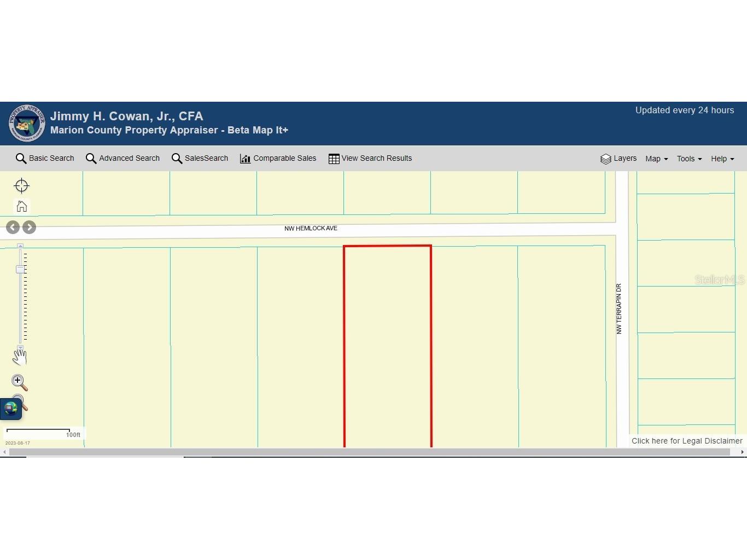The width and height of the screenshot is (747, 560).
Task: Select the pan hand tool
Action: click(20, 357)
